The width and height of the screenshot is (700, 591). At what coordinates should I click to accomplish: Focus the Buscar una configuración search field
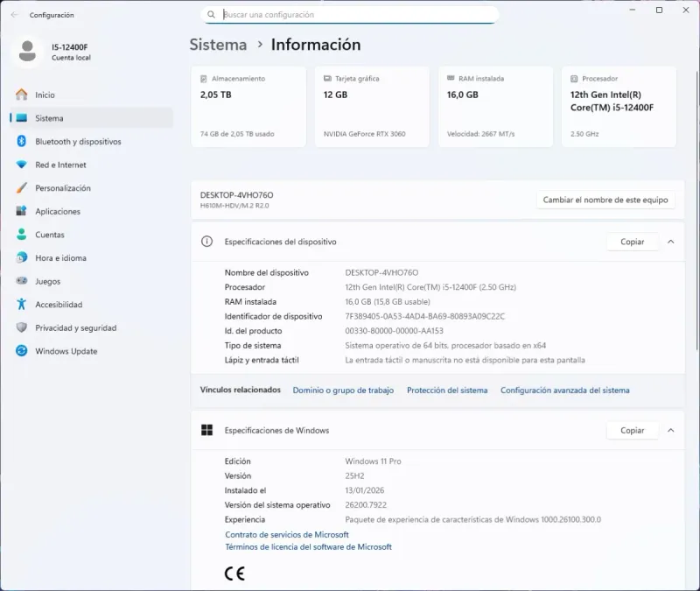pyautogui.click(x=349, y=15)
